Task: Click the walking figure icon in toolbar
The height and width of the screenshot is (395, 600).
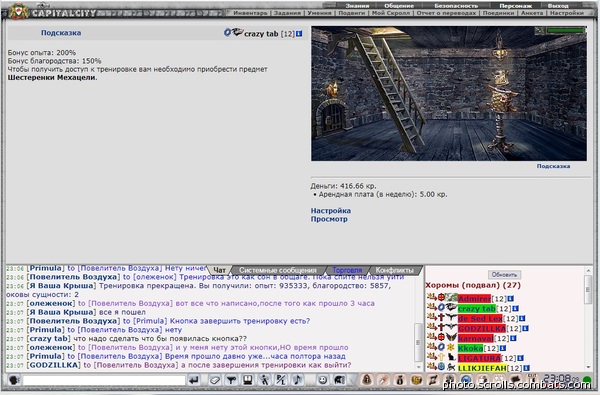Action: 264,380
